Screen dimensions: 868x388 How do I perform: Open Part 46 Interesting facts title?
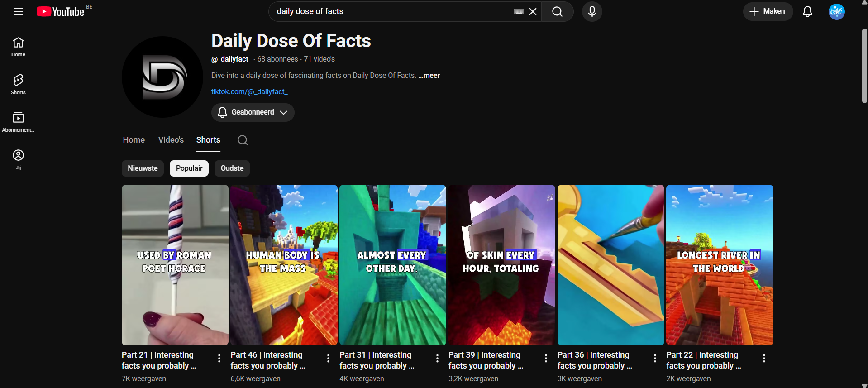[268, 360]
